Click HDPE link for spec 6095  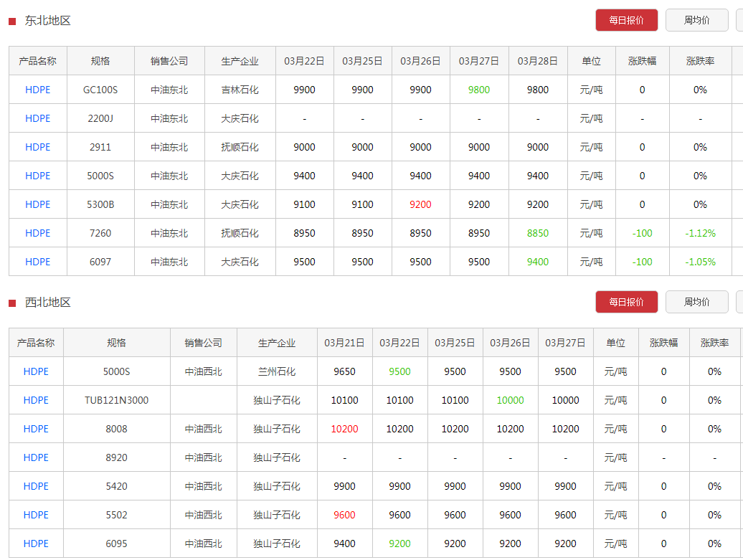point(36,544)
